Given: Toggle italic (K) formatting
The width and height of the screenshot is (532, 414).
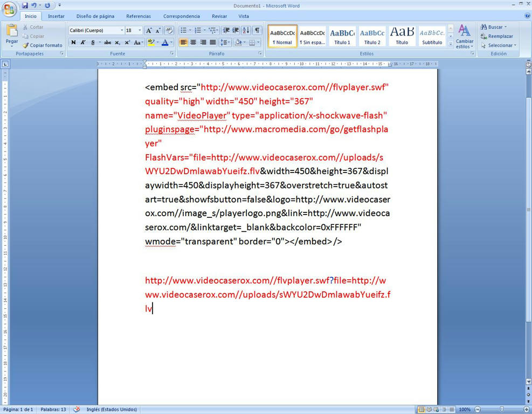Looking at the screenshot, I should coord(83,43).
